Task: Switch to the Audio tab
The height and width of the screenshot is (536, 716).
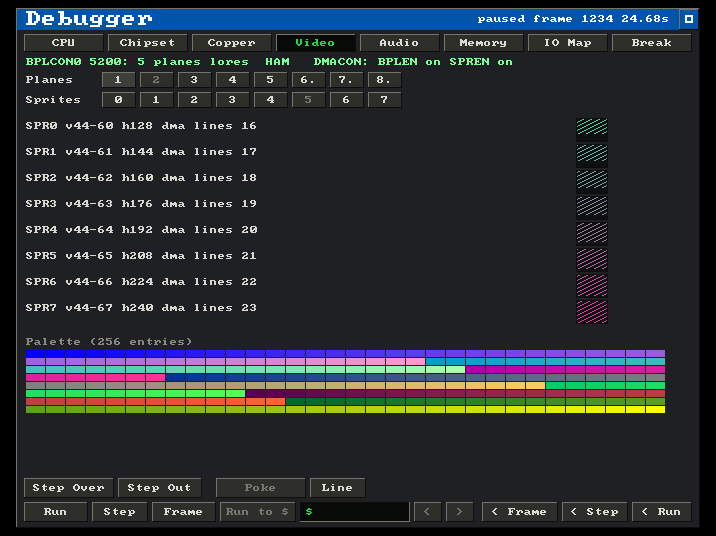Action: click(400, 43)
